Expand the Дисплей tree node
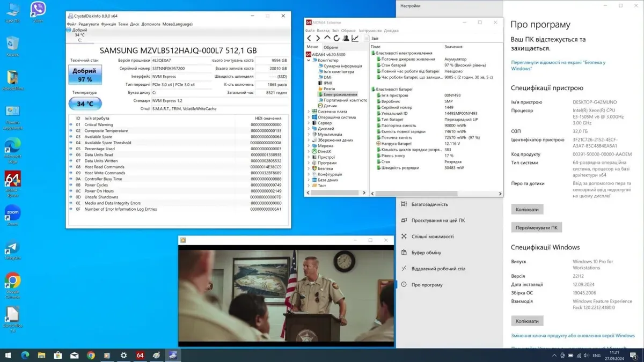The height and width of the screenshot is (362, 644). (309, 129)
